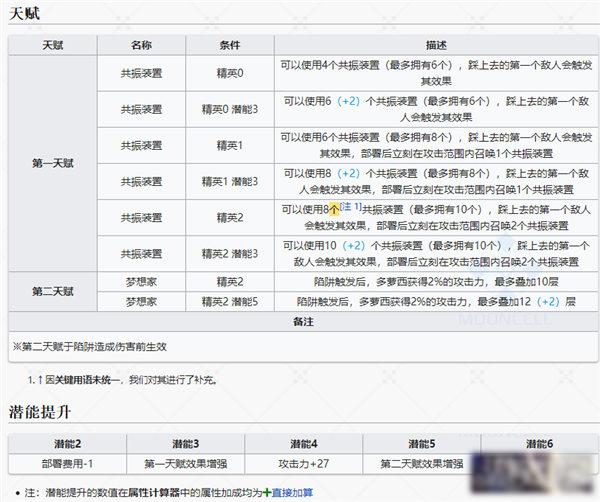Click the 第二天赋 row header cell
The height and width of the screenshot is (502, 600).
click(53, 292)
